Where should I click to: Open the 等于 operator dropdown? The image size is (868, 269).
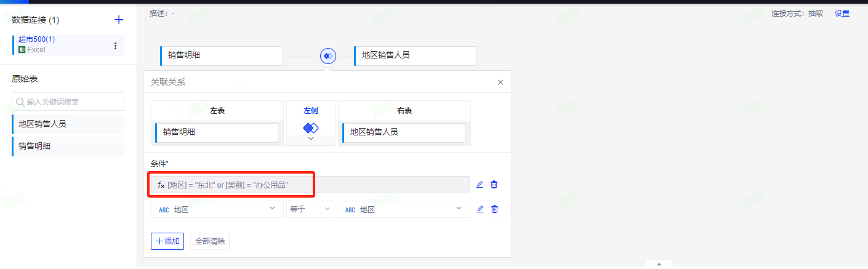pyautogui.click(x=310, y=209)
